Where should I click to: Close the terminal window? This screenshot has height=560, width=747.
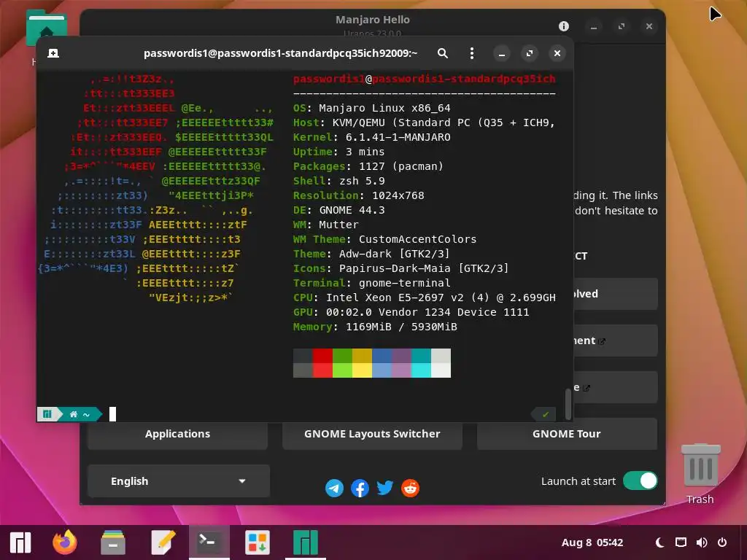(557, 53)
